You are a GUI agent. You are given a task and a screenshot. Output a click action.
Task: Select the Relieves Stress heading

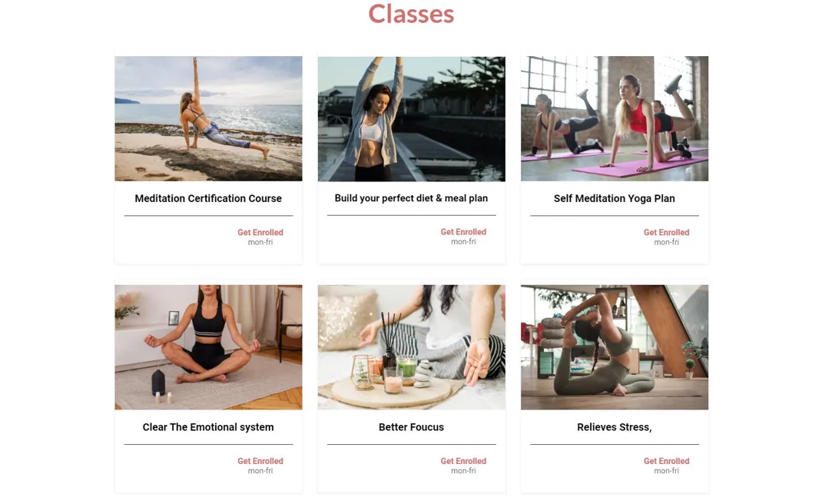(x=615, y=427)
